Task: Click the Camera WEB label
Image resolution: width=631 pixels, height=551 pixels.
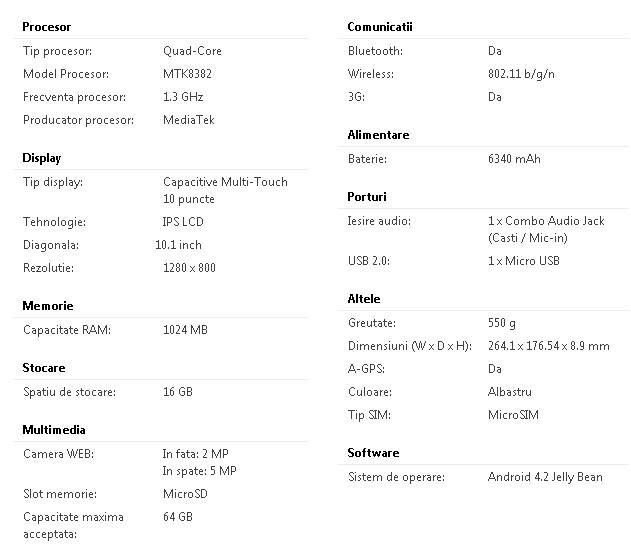Action: click(x=58, y=454)
